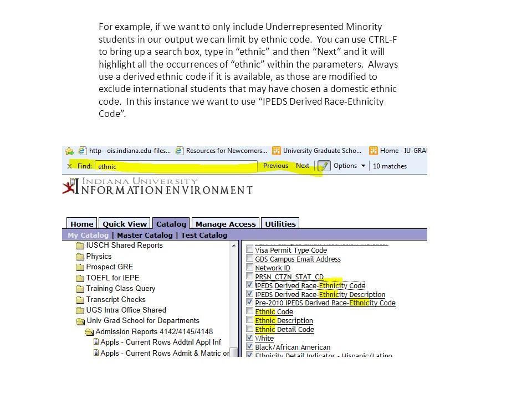Screen dimensions: 532x399
Task: Uncheck IPEDS Derived Race-Ethnicity Code checkbox
Action: (x=250, y=285)
